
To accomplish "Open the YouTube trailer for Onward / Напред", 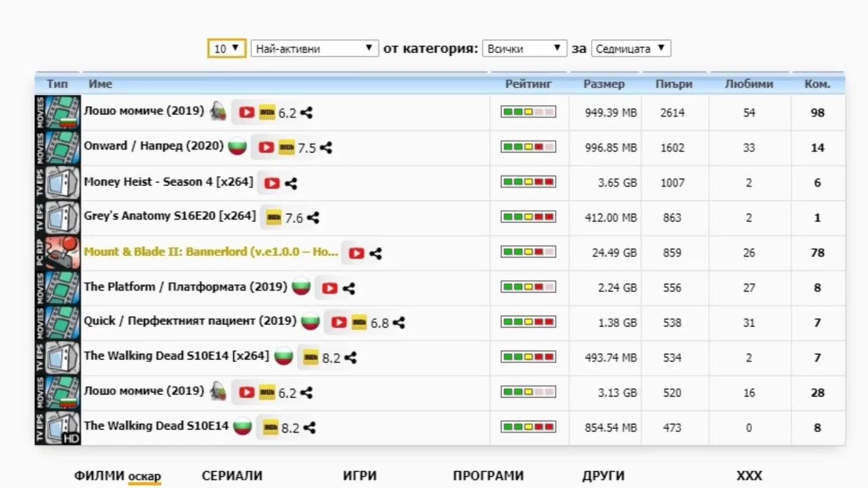I will click(266, 147).
